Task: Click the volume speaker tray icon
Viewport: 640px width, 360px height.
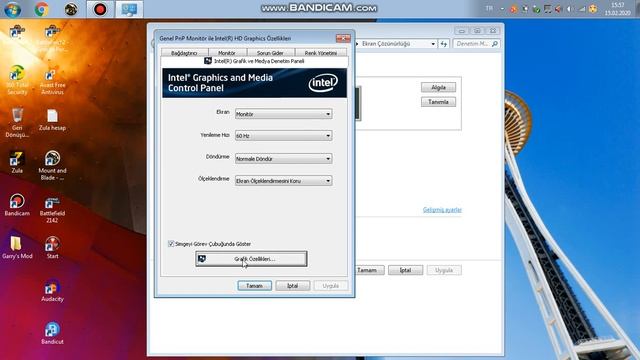Action: 570,9
